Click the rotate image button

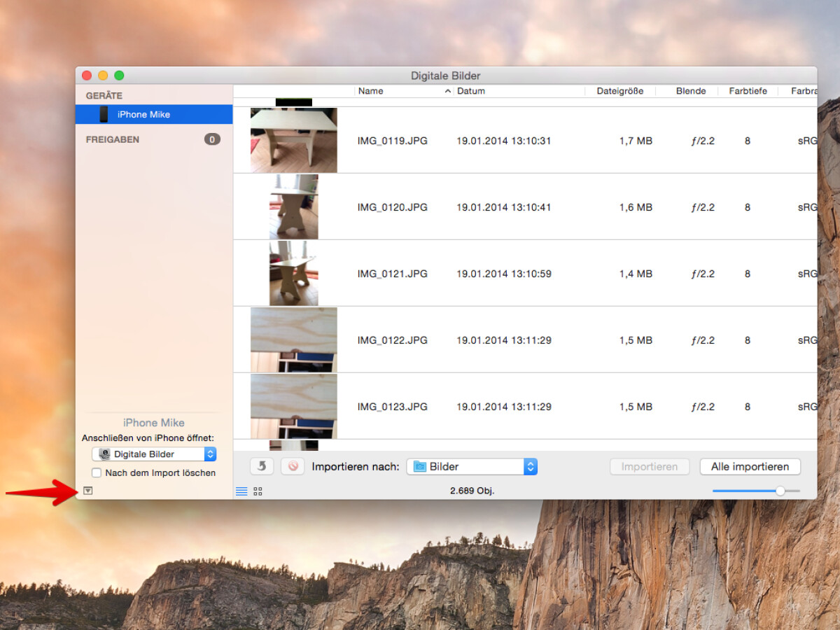point(262,466)
